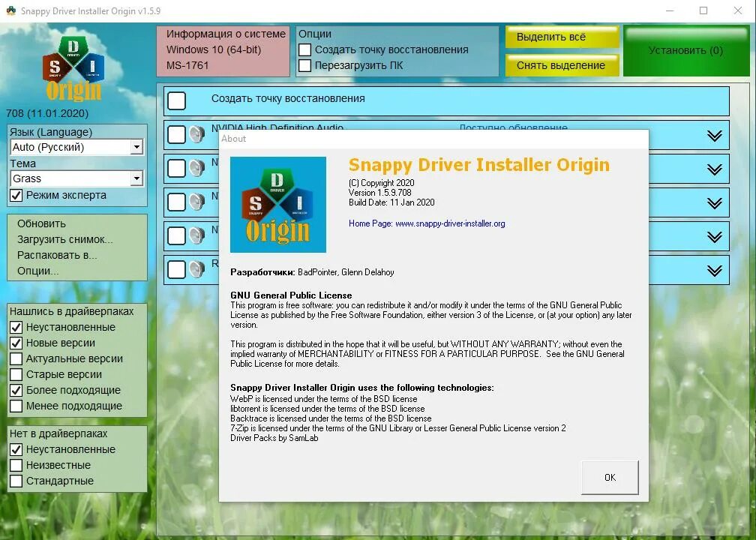This screenshot has width=756, height=540.
Task: Close the Snappy Driver Installer window
Action: click(x=738, y=10)
